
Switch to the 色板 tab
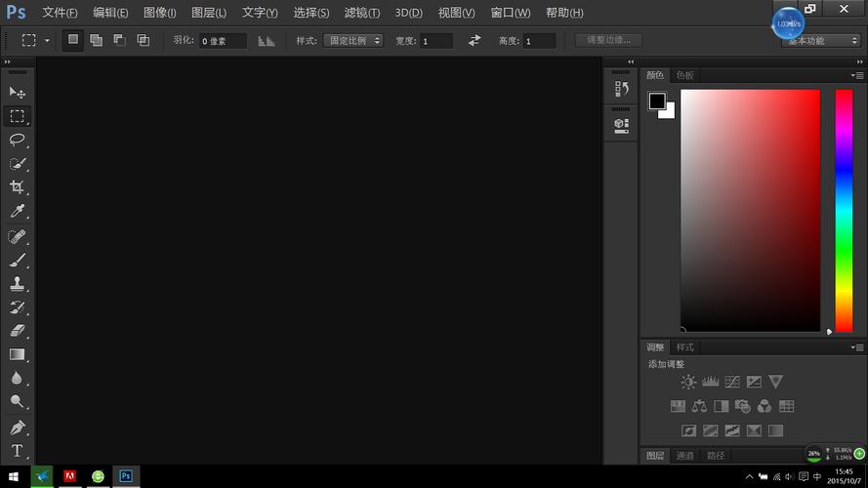[x=684, y=75]
